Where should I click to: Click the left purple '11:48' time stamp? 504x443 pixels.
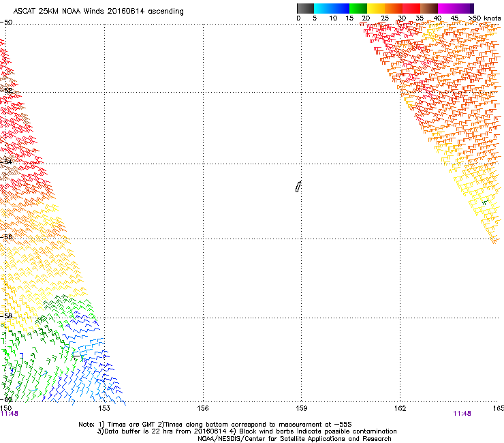9,414
